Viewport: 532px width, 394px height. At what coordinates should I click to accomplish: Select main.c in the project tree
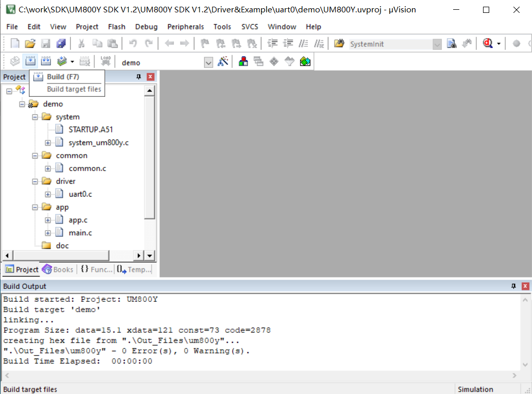80,233
